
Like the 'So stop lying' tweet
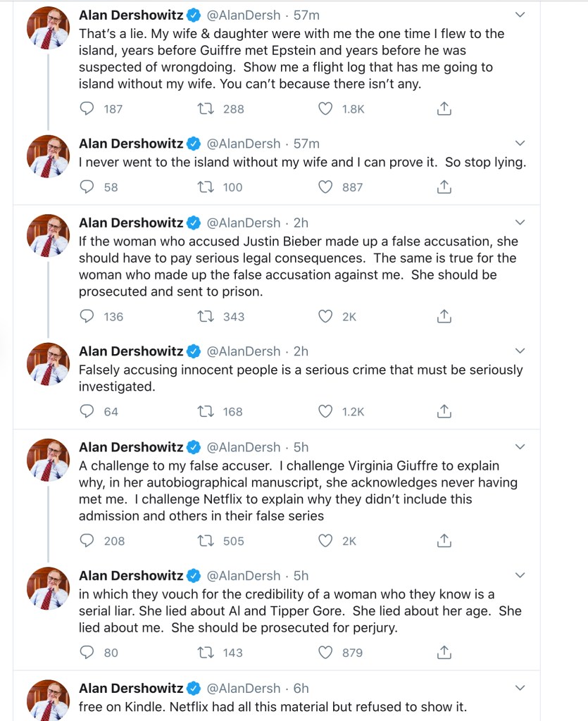(x=325, y=187)
